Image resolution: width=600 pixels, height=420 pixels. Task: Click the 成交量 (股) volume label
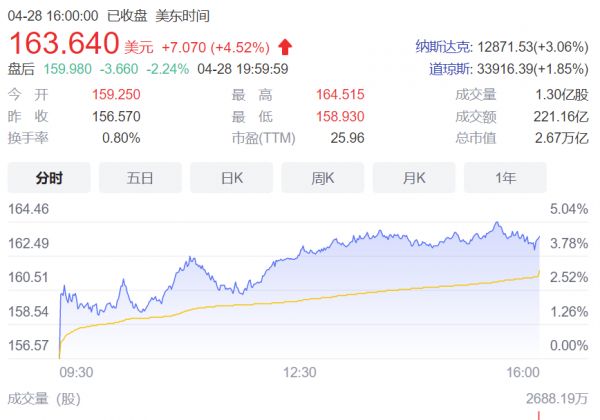pyautogui.click(x=45, y=399)
